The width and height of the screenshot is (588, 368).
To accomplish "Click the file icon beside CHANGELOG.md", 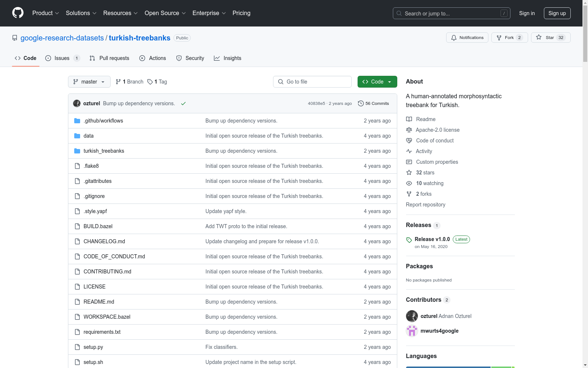I will point(77,241).
